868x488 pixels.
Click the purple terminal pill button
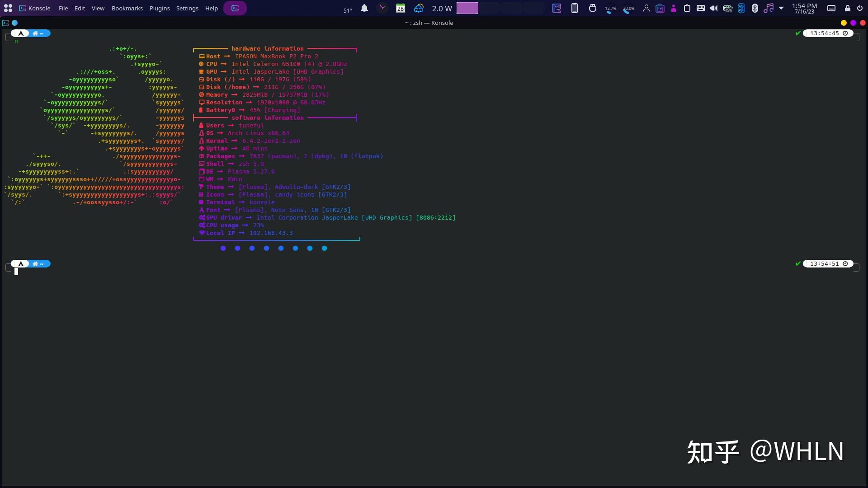(x=235, y=8)
